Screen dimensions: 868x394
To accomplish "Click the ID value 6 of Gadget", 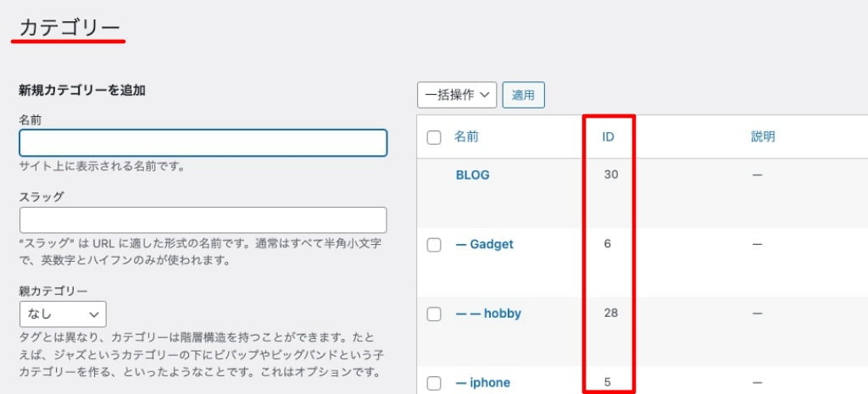I will click(607, 244).
